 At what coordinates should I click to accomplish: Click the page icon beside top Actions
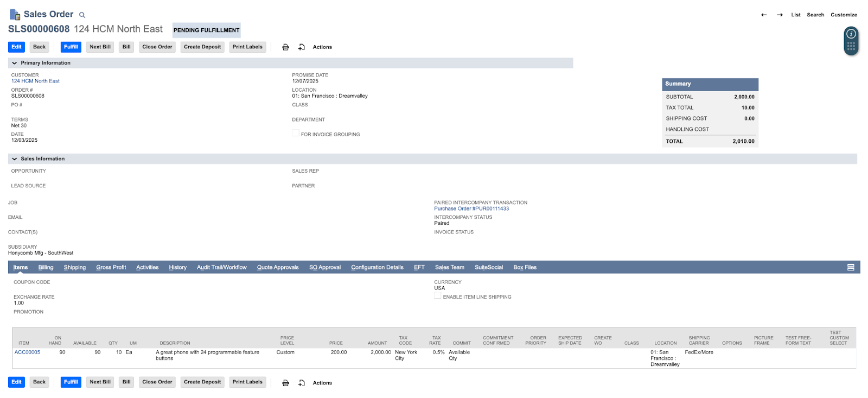(302, 47)
